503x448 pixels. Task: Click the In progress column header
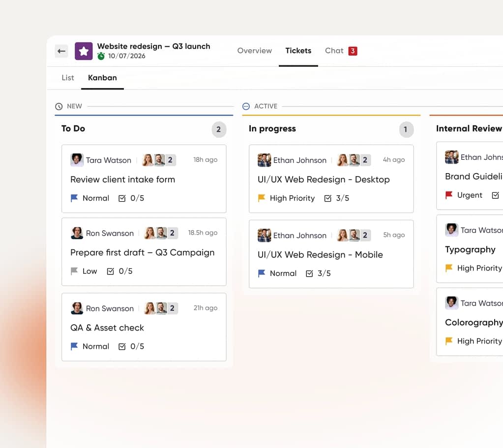pos(272,129)
